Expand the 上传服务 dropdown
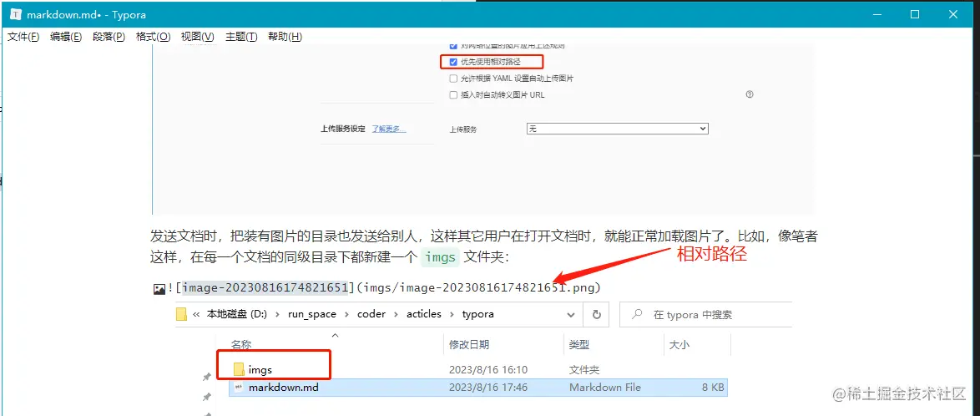The image size is (980, 416). [x=617, y=129]
